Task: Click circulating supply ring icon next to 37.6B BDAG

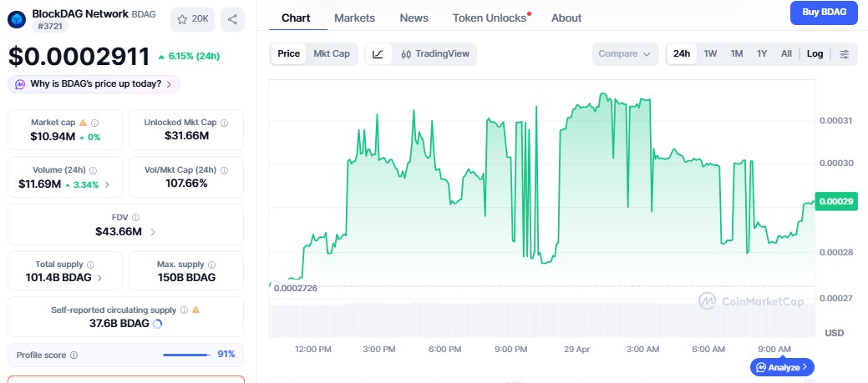Action: coord(157,324)
